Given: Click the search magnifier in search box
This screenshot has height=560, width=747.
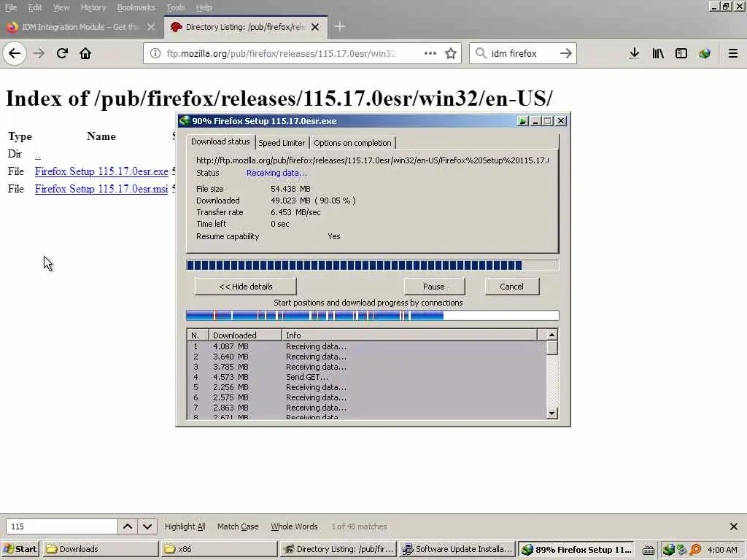Looking at the screenshot, I should pos(481,53).
